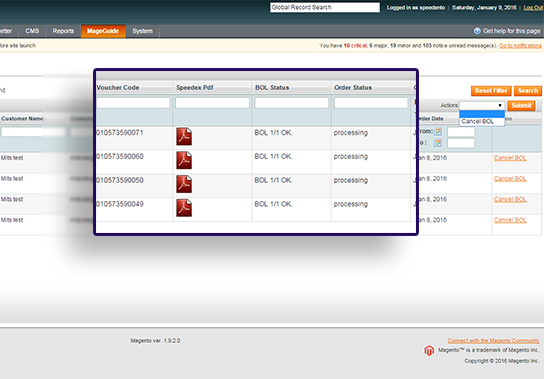Click Get help for this page
This screenshot has width=544, height=379.
pos(511,31)
